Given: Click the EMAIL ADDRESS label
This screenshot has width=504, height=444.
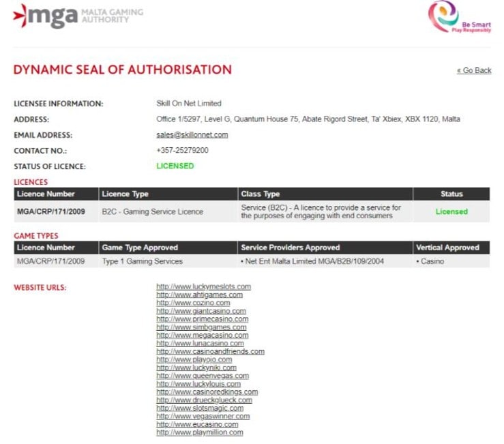Looking at the screenshot, I should [x=43, y=135].
